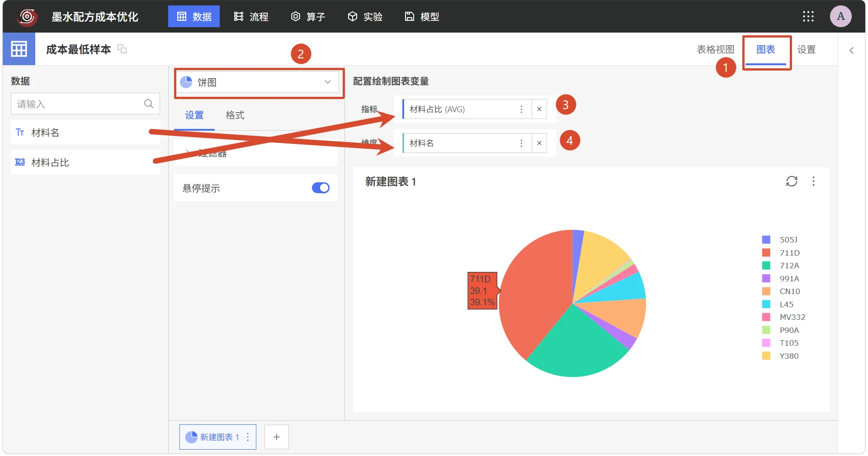Screen dimensions: 868x456
Task: Toggle the 悬停提示 switch
Action: tap(321, 188)
